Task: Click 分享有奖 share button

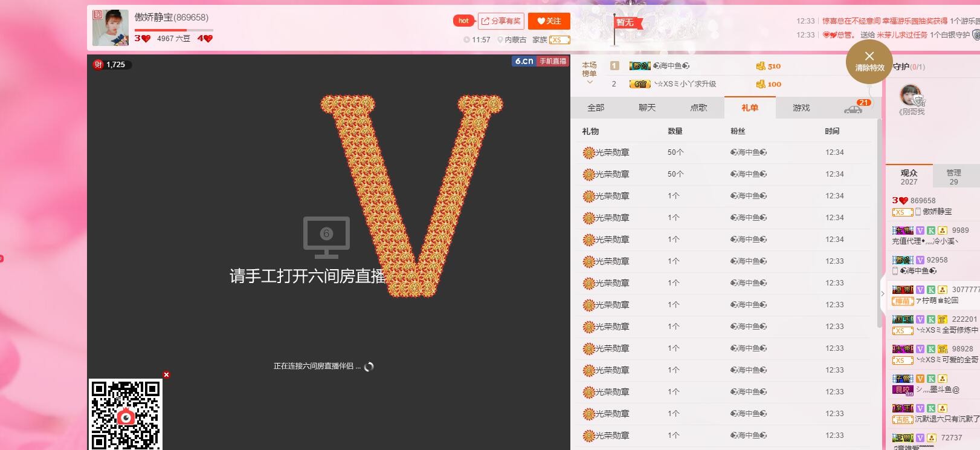Action: [x=501, y=21]
